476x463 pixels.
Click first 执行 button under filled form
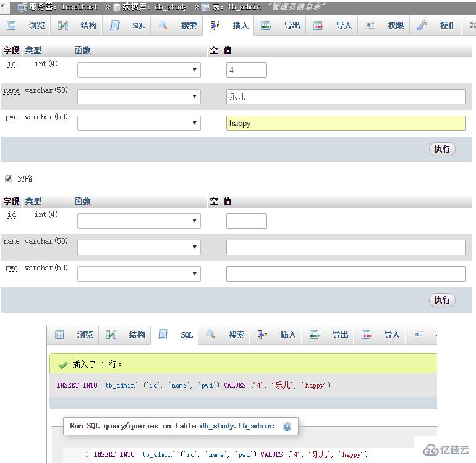(442, 149)
